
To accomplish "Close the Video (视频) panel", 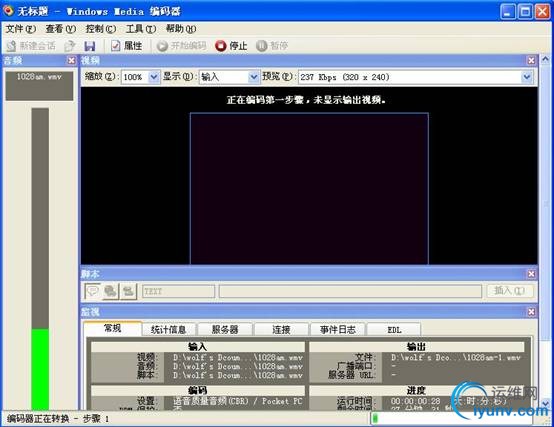I will pyautogui.click(x=531, y=60).
